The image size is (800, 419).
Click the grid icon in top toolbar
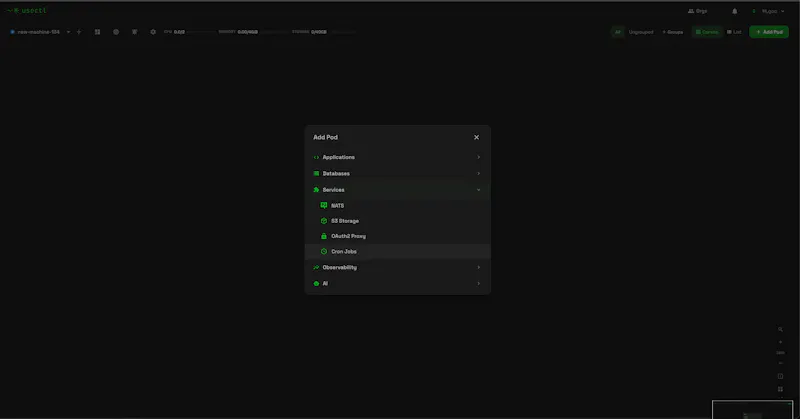click(x=97, y=32)
